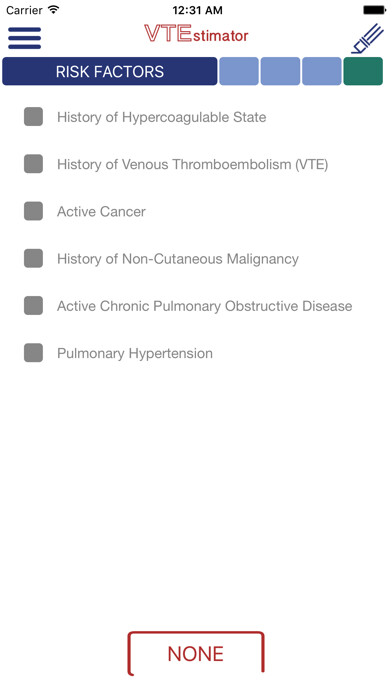This screenshot has width=392, height=696.
Task: Tap the NONE button
Action: coord(196,653)
